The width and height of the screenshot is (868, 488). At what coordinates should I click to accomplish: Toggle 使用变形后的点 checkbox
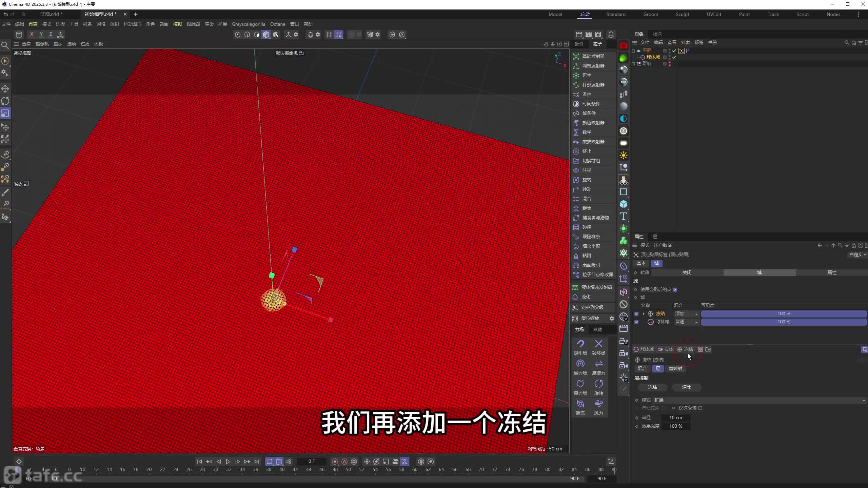tap(675, 289)
